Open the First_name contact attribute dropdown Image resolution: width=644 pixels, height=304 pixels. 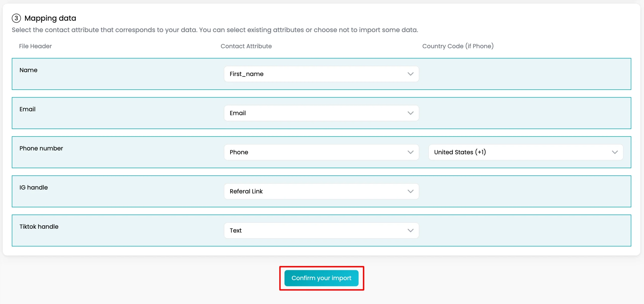click(321, 74)
